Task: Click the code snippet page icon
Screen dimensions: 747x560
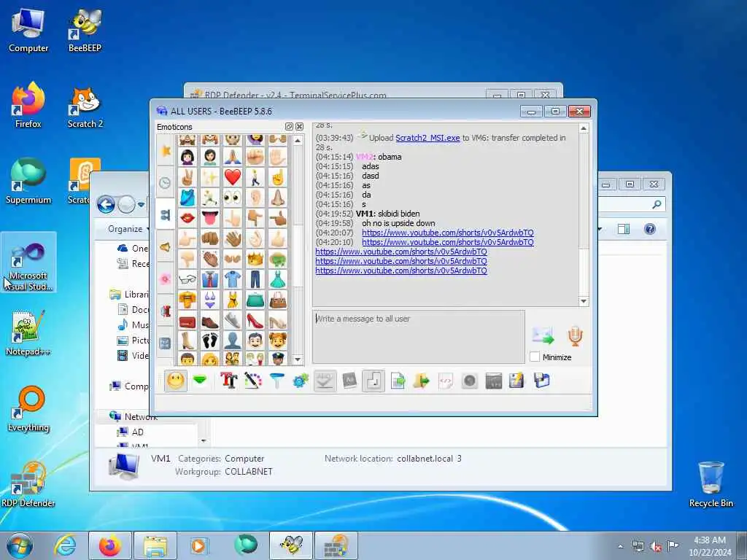Action: click(x=446, y=381)
